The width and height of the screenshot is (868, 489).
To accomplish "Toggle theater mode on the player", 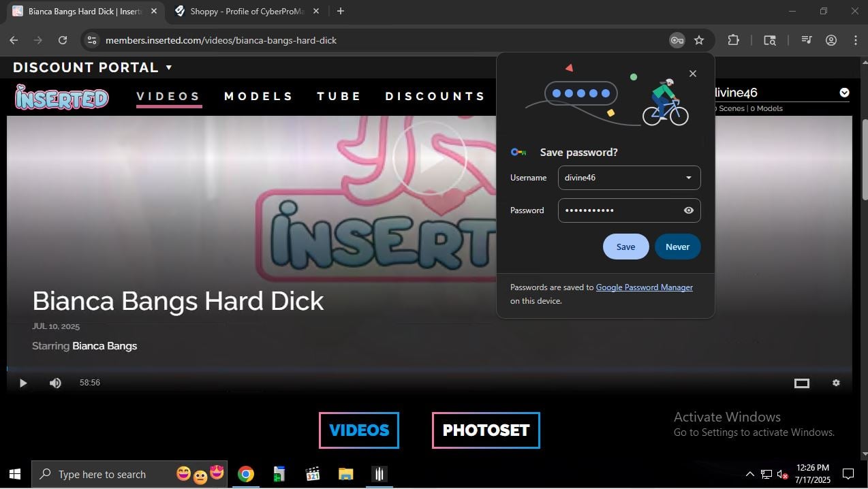I will coord(802,383).
